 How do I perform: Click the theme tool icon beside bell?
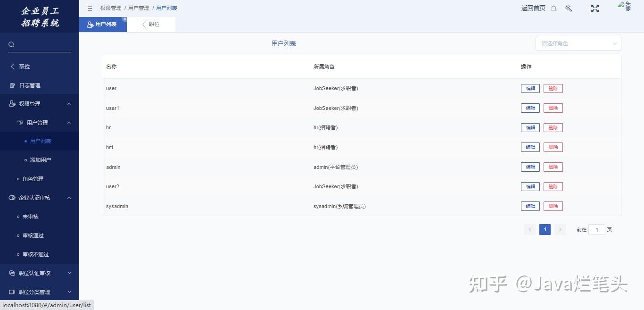569,8
